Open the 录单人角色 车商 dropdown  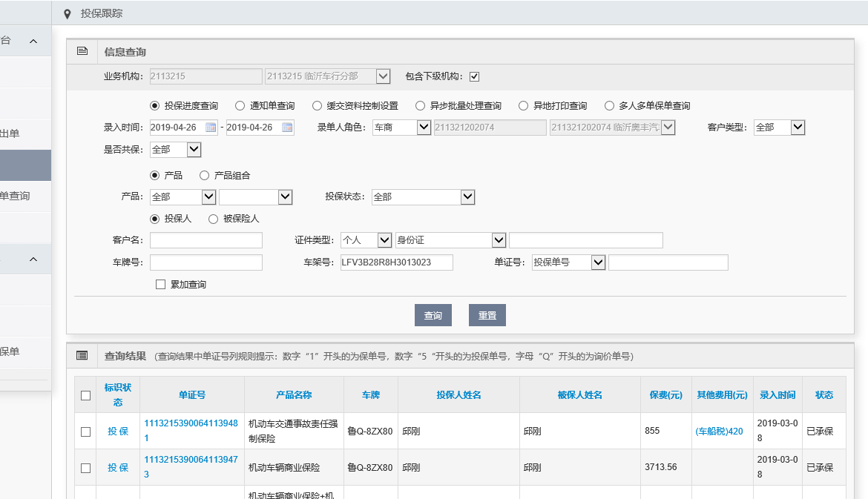[x=424, y=128]
